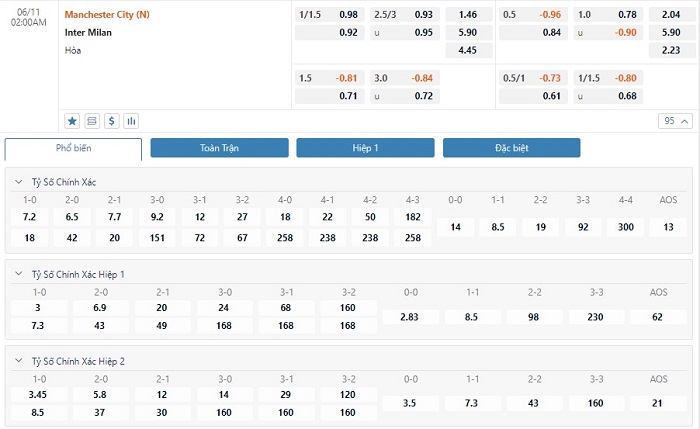
Task: Select the AOS second-half odds 21
Action: coord(657,403)
